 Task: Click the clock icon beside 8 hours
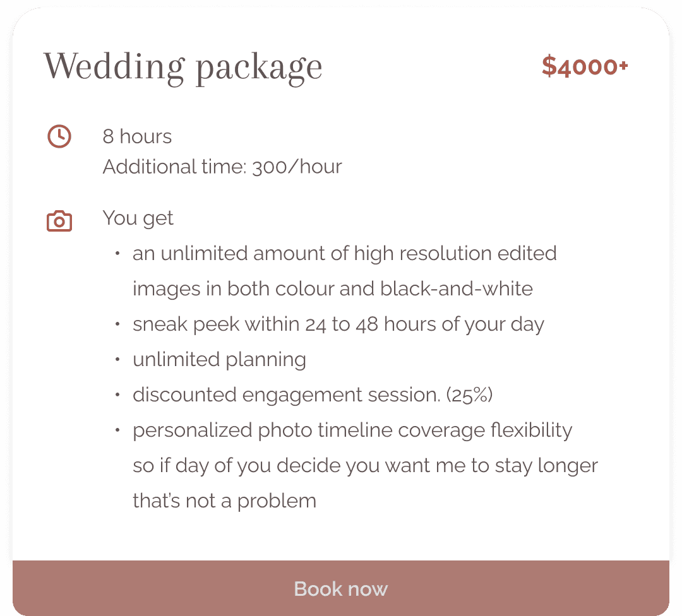[59, 136]
